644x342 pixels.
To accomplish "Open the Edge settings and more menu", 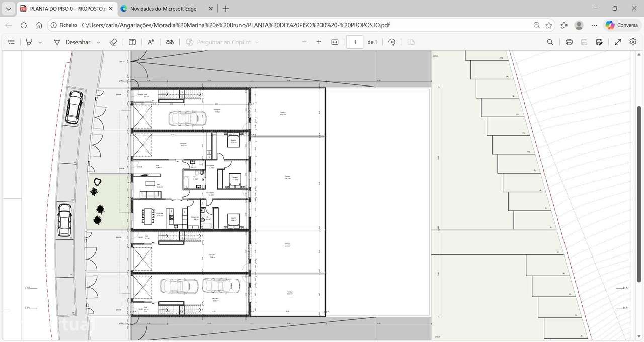I will coord(594,25).
